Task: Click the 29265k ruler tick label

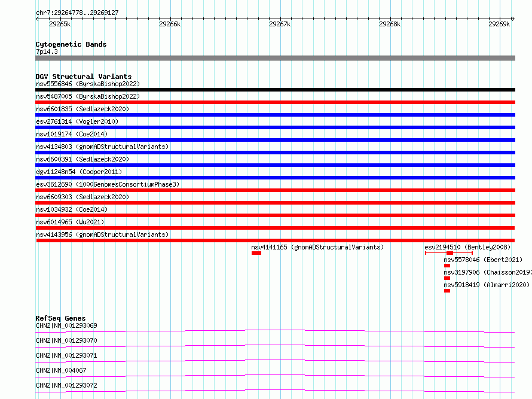Action: coord(60,24)
